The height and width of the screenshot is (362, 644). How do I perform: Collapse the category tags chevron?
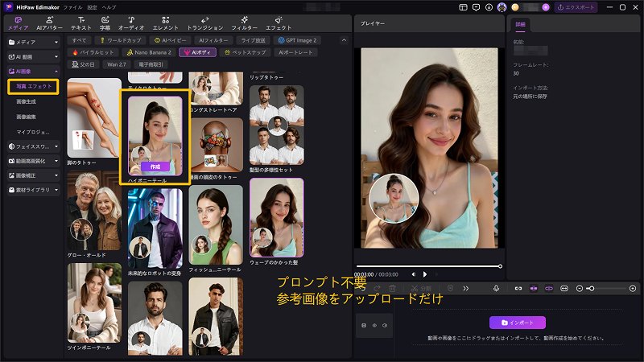tap(345, 40)
